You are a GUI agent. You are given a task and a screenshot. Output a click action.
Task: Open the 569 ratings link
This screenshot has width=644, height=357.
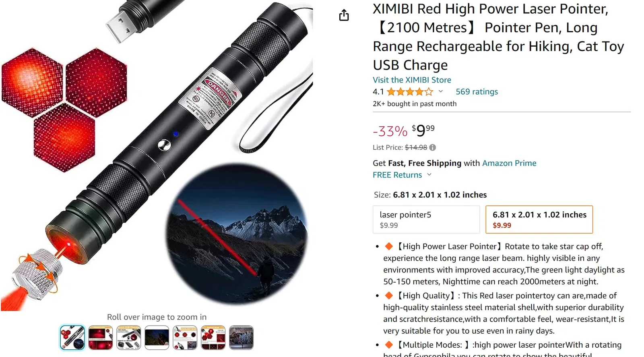(477, 92)
